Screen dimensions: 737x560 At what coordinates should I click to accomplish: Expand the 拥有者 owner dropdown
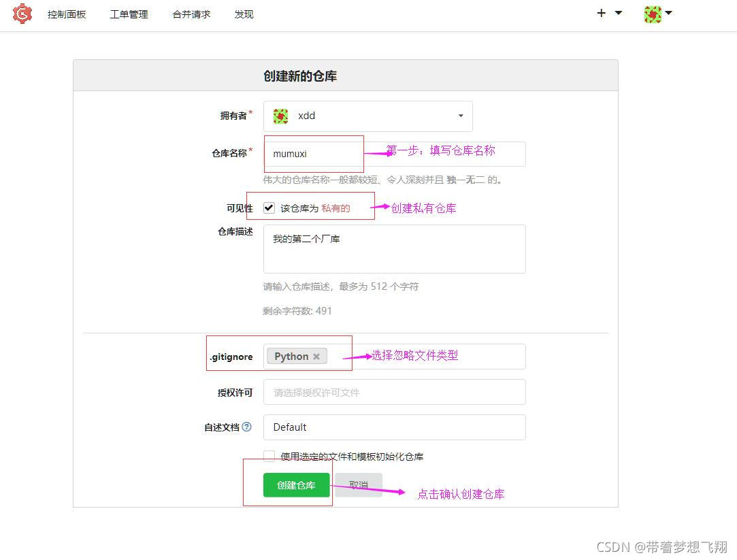point(459,116)
